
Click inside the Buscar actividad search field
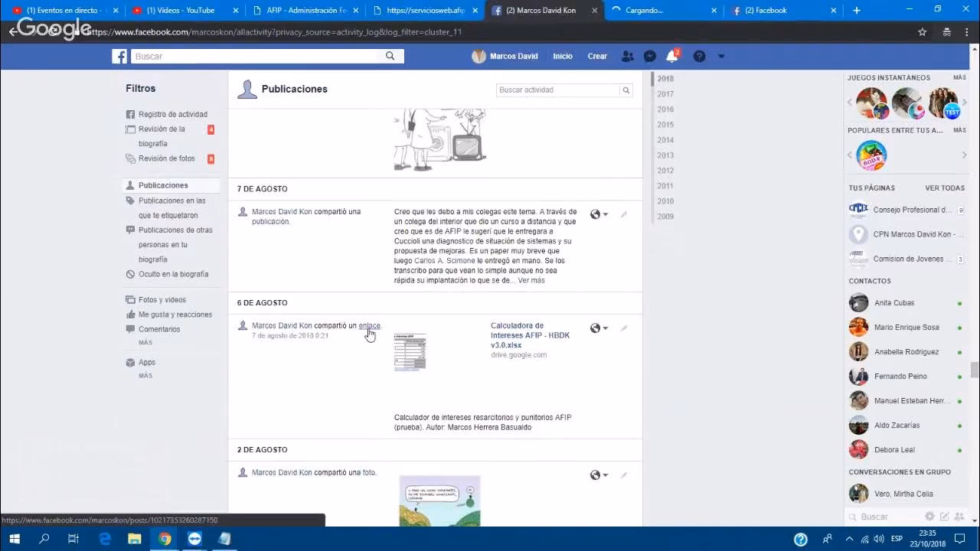click(559, 90)
